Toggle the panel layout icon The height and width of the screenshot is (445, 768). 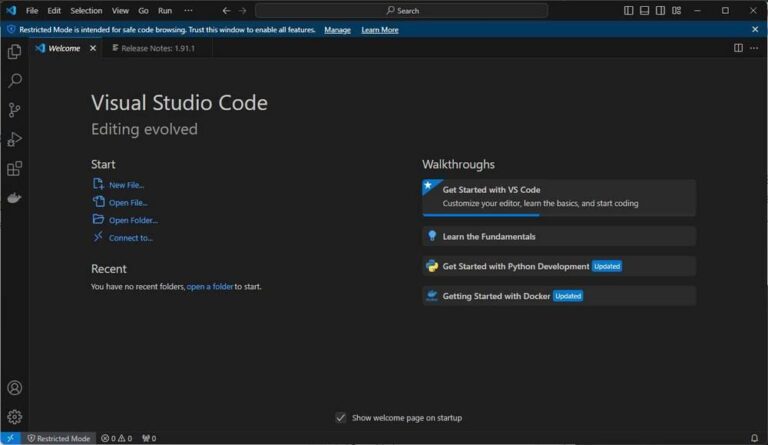coord(645,10)
